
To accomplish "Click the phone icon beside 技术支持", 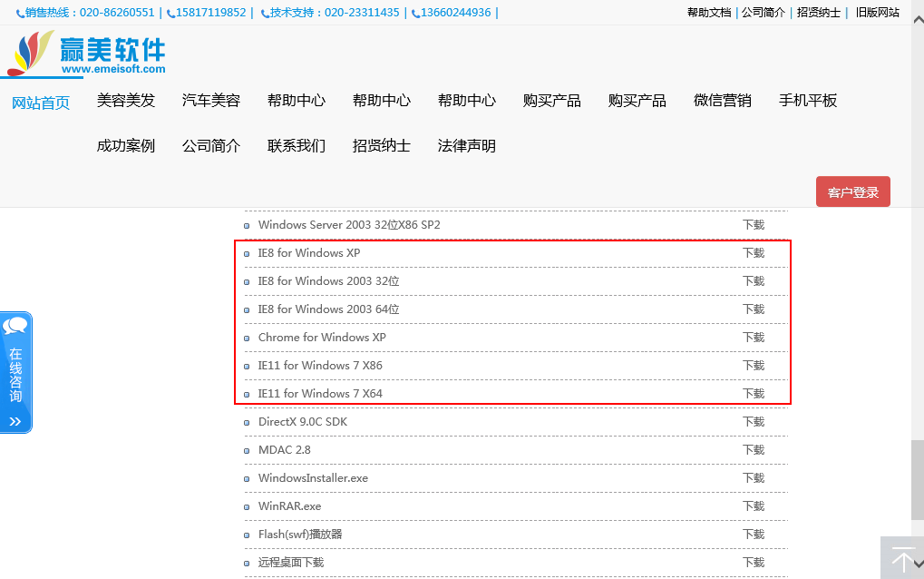I will click(x=264, y=14).
